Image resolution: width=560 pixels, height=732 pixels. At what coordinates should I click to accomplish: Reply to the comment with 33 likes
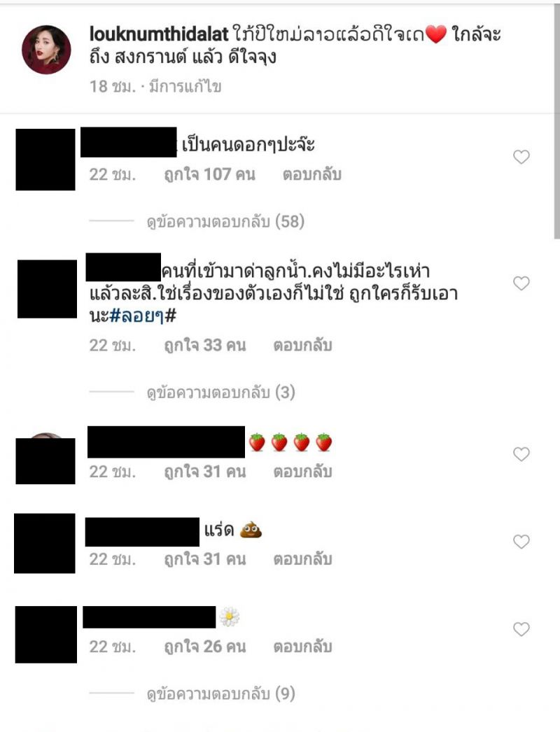[302, 346]
